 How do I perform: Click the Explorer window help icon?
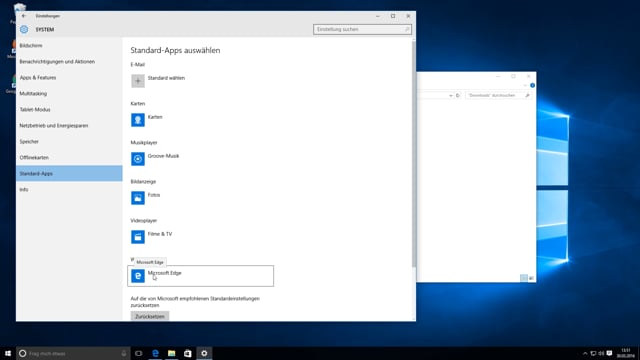[532, 85]
